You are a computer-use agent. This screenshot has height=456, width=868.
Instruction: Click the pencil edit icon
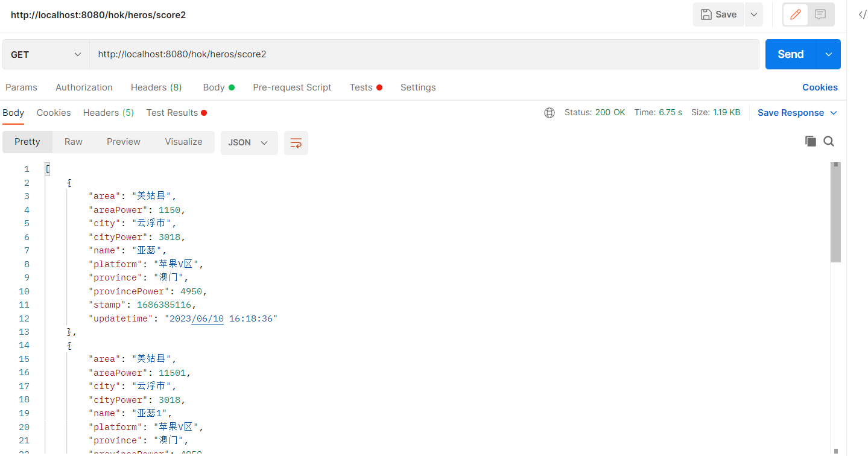click(796, 14)
